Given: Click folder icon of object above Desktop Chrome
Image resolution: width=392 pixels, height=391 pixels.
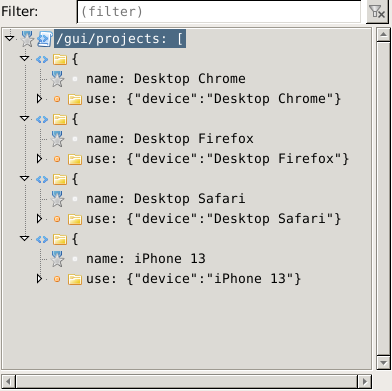Looking at the screenshot, I should click(x=60, y=60).
